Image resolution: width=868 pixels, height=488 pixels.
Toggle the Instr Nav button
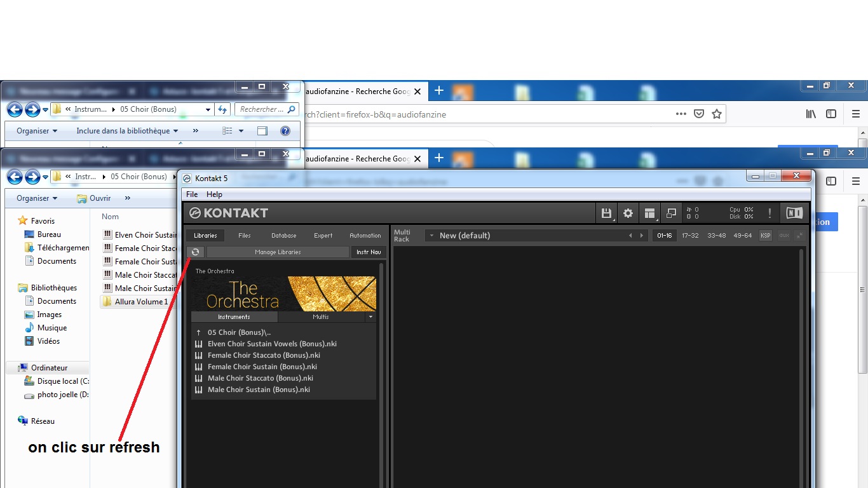(369, 252)
